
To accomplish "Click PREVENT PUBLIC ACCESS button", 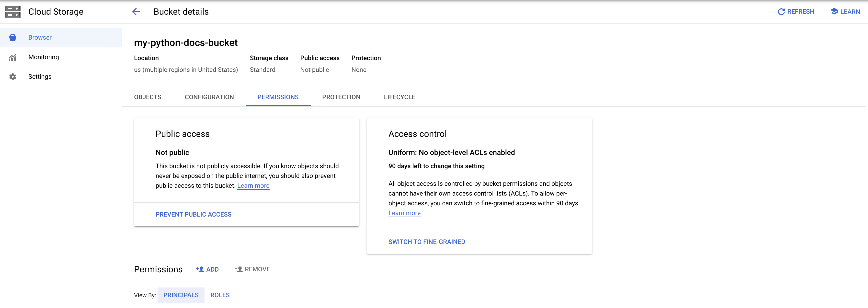I will (x=194, y=214).
